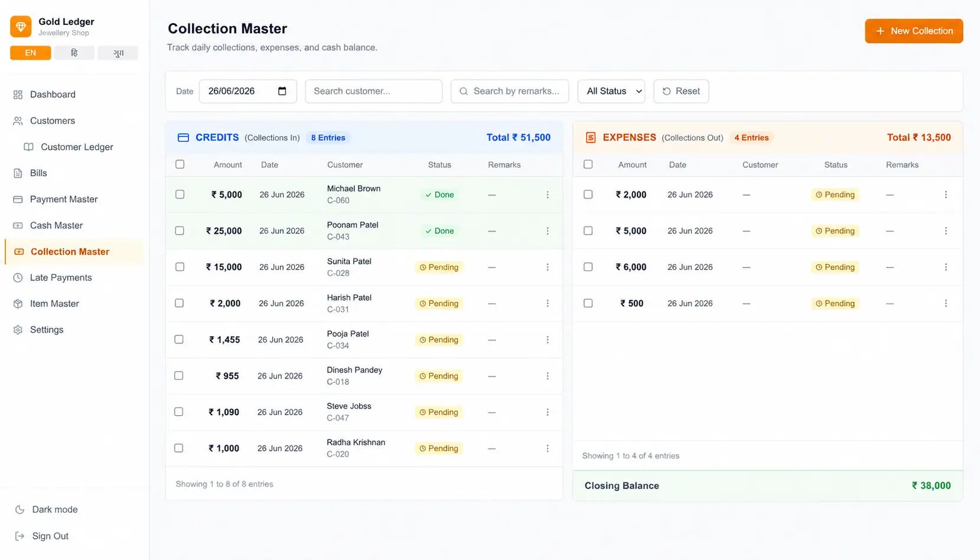The width and height of the screenshot is (980, 560).
Task: Open actions menu for ₹ 500 expense row
Action: (x=946, y=304)
